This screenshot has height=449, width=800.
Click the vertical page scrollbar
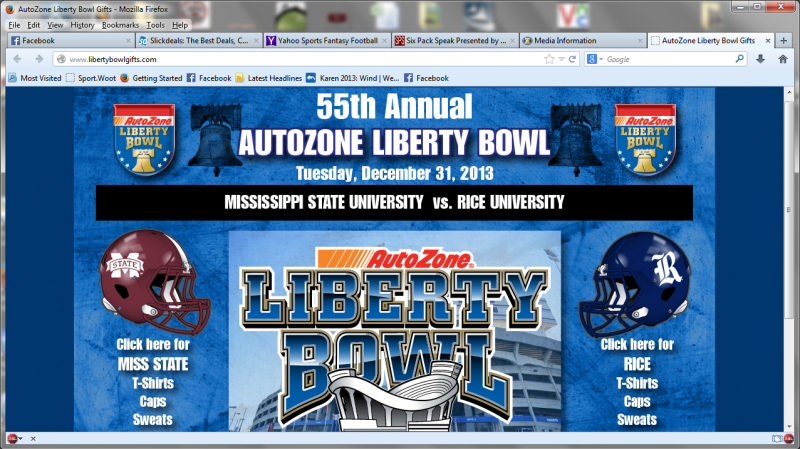[789, 259]
